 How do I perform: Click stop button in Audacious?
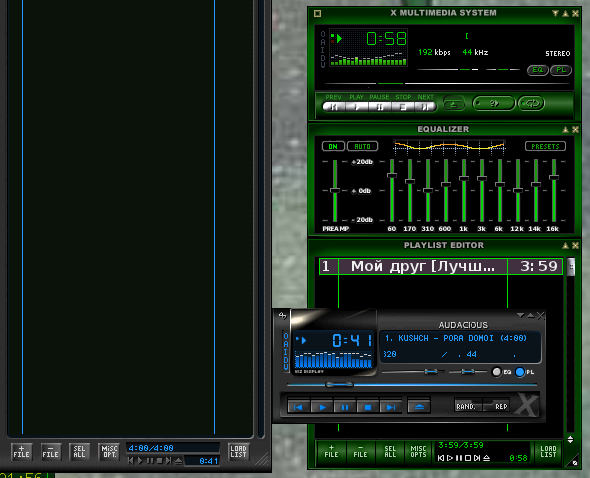(368, 407)
